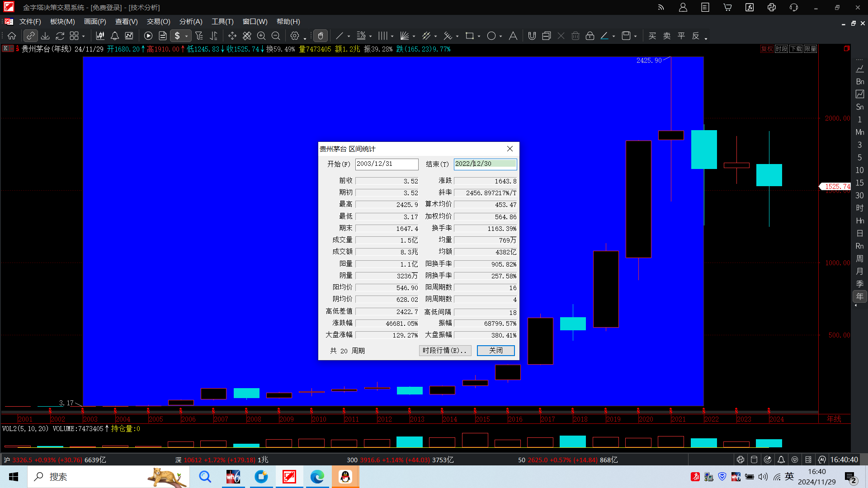Open the multi-window grid layout icon

pyautogui.click(x=74, y=36)
